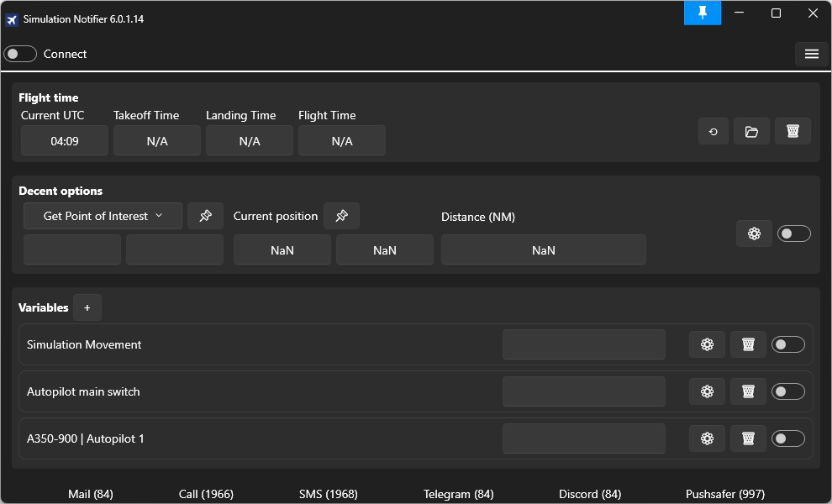Click the Autopilot main switch value field
This screenshot has height=504, width=832.
click(583, 391)
